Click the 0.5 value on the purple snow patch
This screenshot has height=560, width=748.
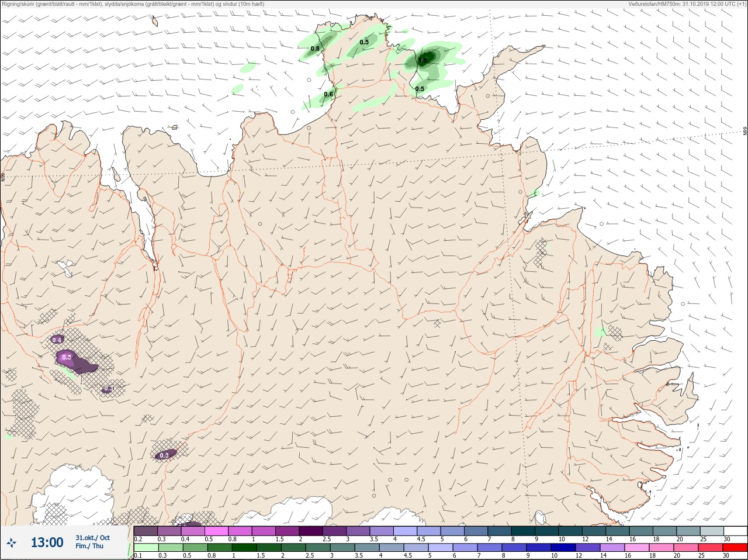tap(67, 357)
